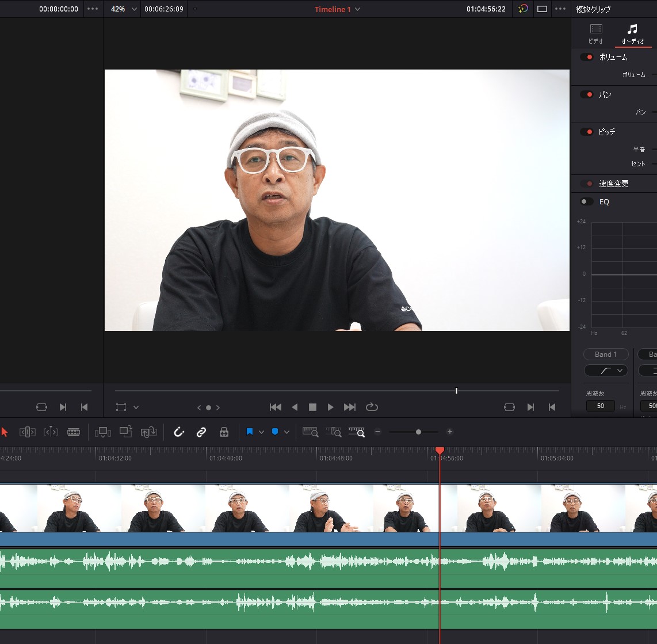This screenshot has width=657, height=644.
Task: Enable the EQ toggle switch
Action: [587, 201]
